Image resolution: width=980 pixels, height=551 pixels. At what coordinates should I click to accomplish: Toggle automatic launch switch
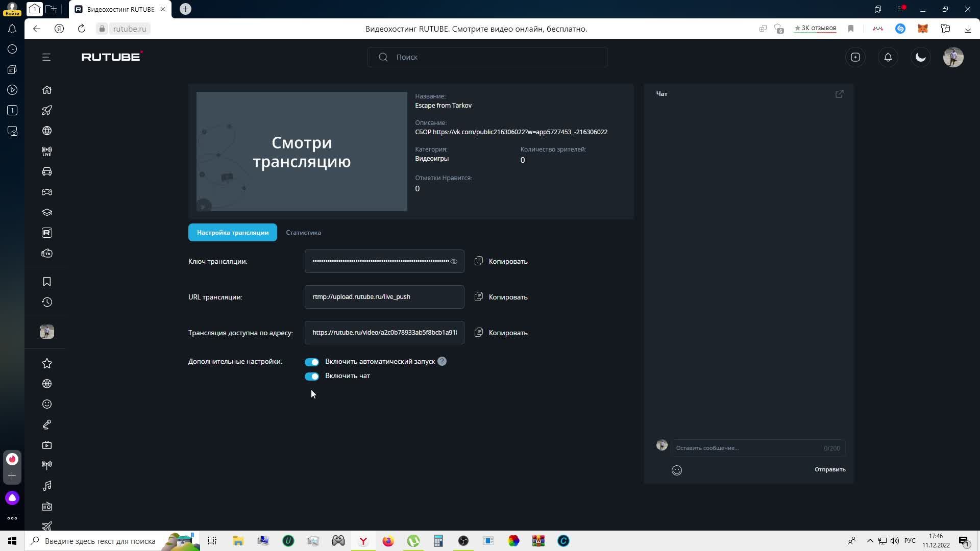pyautogui.click(x=312, y=362)
